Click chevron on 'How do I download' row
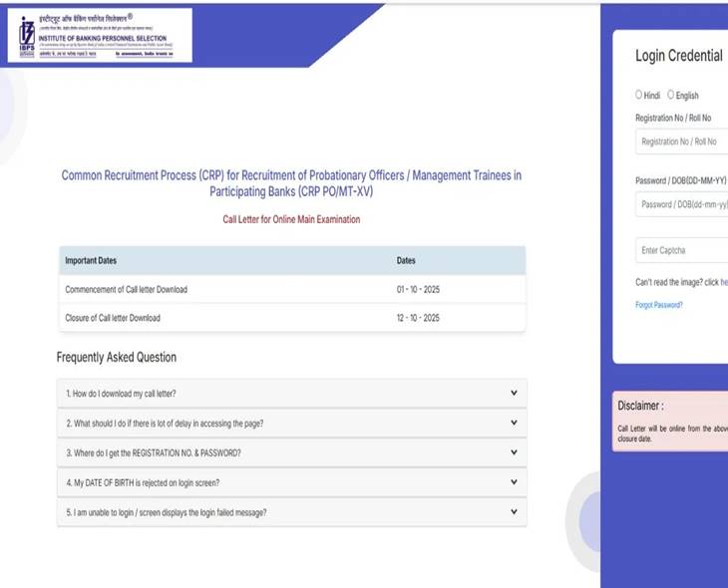Screen dimensions: 728x588 [x=514, y=393]
